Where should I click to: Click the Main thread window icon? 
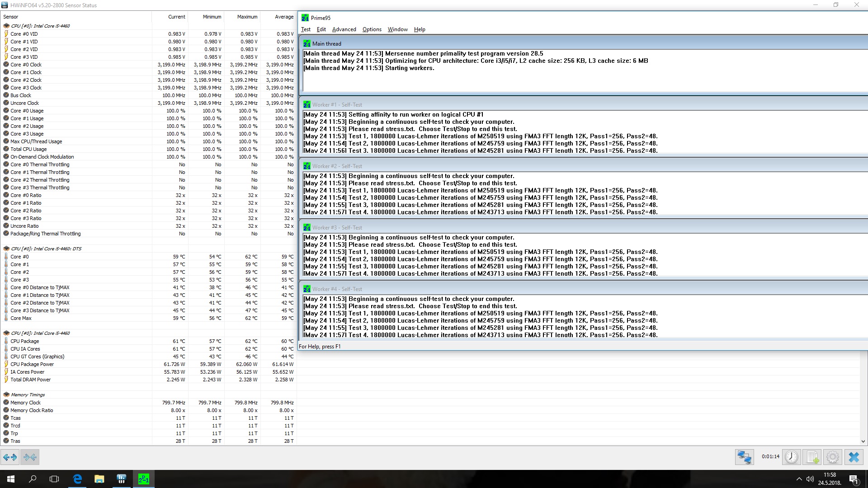307,43
